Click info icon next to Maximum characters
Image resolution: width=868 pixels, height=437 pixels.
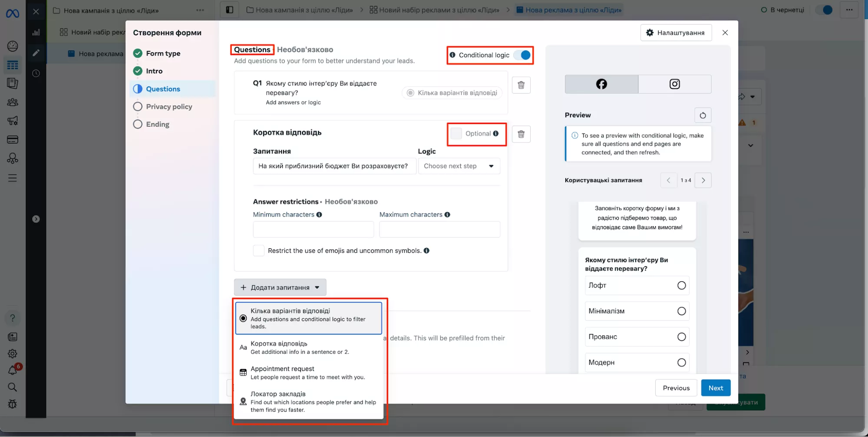pos(447,215)
